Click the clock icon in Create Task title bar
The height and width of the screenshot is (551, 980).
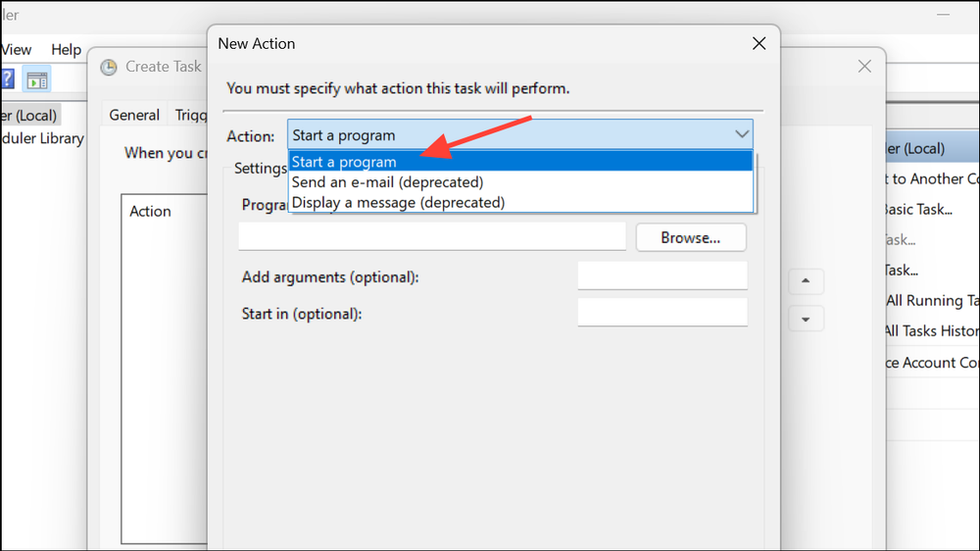pos(109,67)
